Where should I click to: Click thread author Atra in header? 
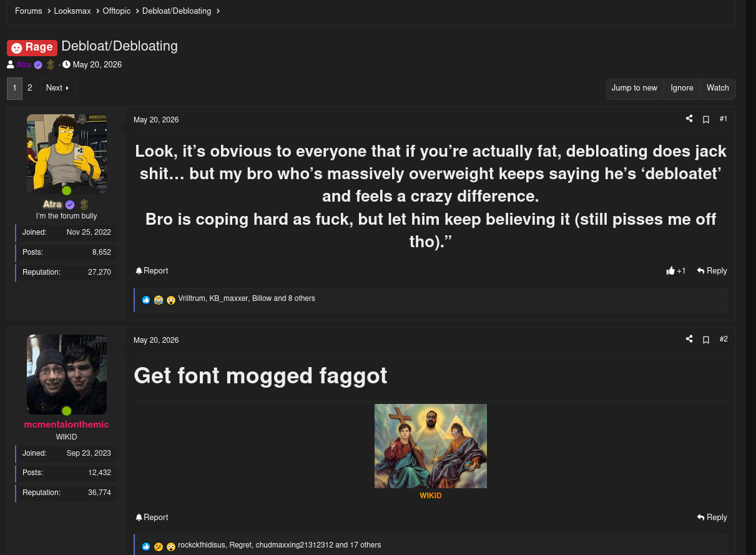24,65
